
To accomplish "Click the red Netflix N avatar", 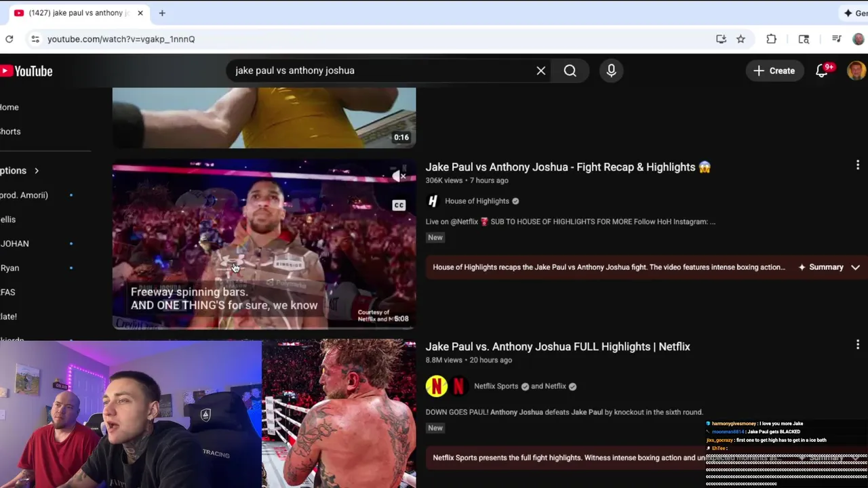I will (458, 386).
